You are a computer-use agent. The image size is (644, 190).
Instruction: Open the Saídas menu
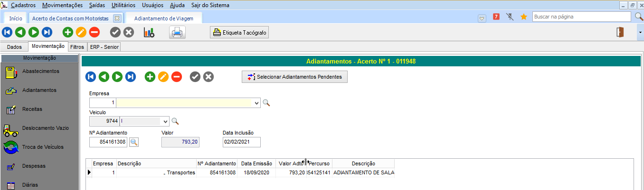click(97, 5)
